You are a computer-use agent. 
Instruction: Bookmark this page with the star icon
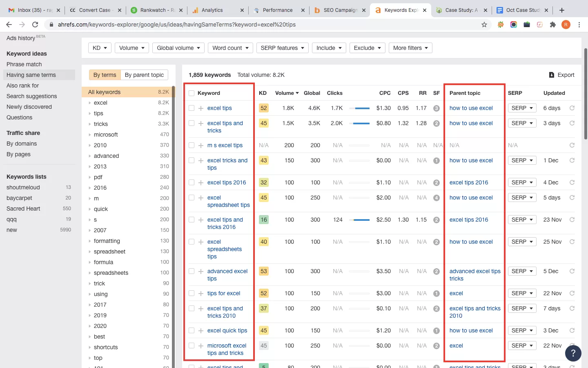(484, 25)
